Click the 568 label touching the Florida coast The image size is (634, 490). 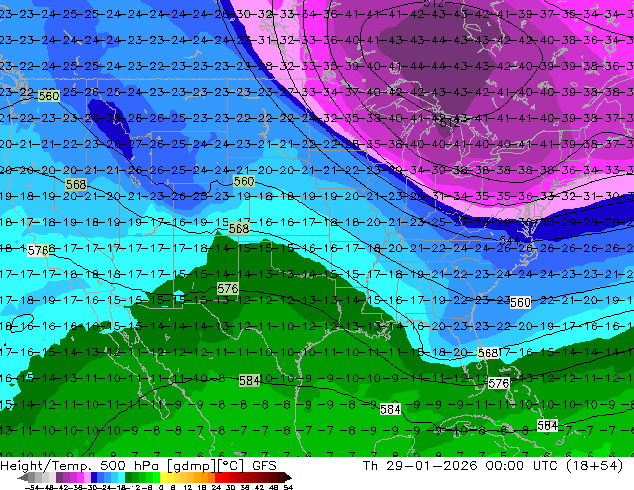[488, 353]
